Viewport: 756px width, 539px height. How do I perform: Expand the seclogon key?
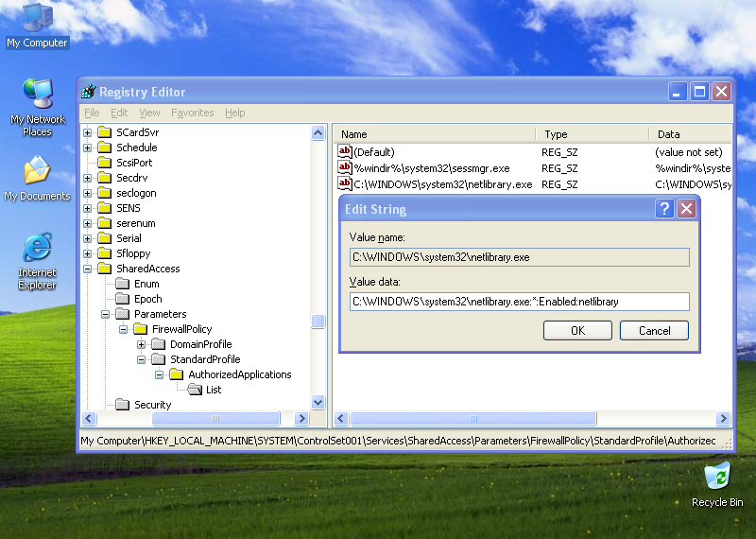point(87,193)
